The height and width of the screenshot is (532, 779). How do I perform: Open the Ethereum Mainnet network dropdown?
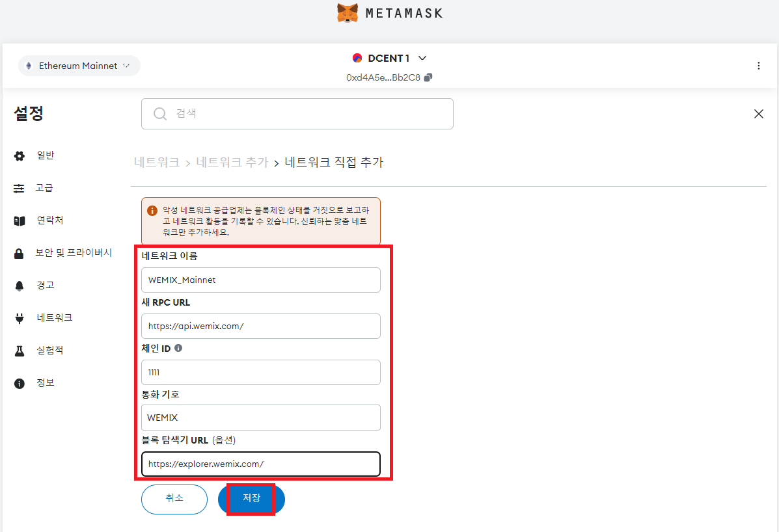pos(79,66)
